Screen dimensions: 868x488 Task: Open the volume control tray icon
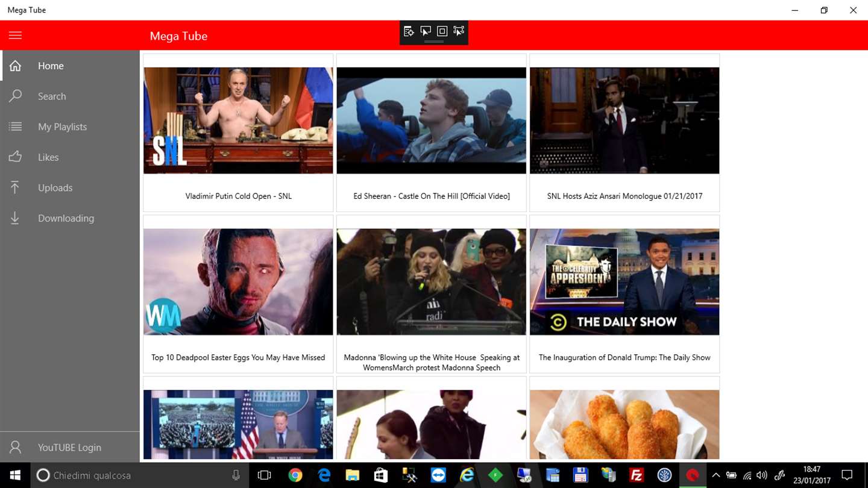762,475
